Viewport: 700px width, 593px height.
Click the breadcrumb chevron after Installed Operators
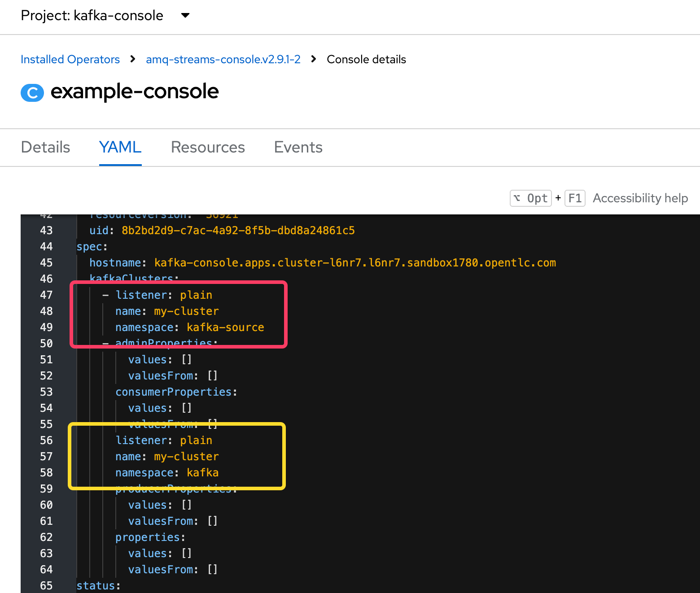pyautogui.click(x=133, y=59)
